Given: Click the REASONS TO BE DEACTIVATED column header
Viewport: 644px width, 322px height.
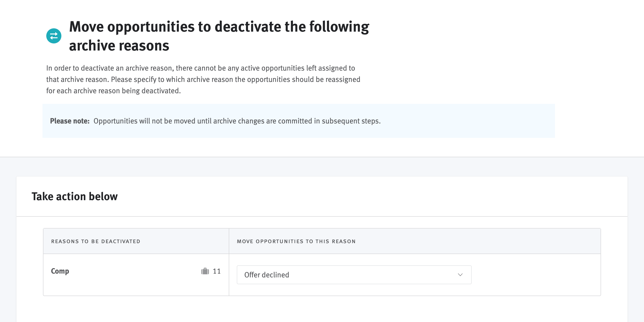Looking at the screenshot, I should 96,241.
